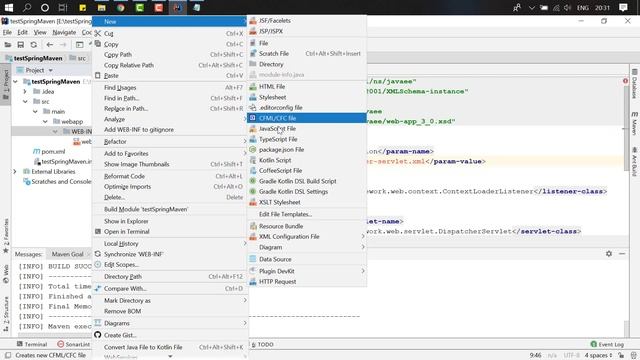Expand the XML Configuration File submenu arrow
This screenshot has width=640, height=360.
click(362, 236)
